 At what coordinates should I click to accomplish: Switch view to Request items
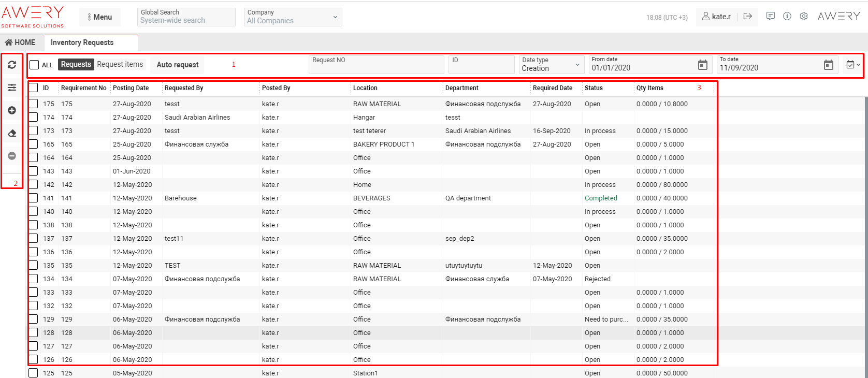pos(120,64)
